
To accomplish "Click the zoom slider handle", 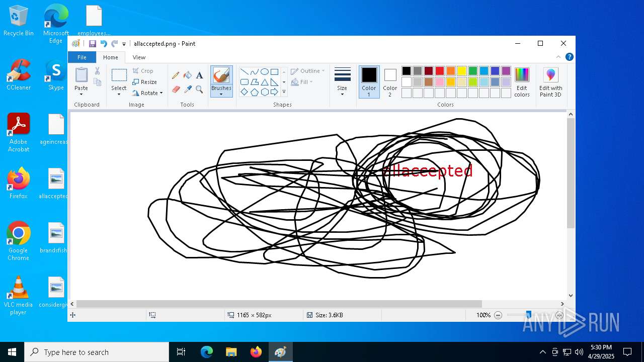I will pyautogui.click(x=528, y=315).
